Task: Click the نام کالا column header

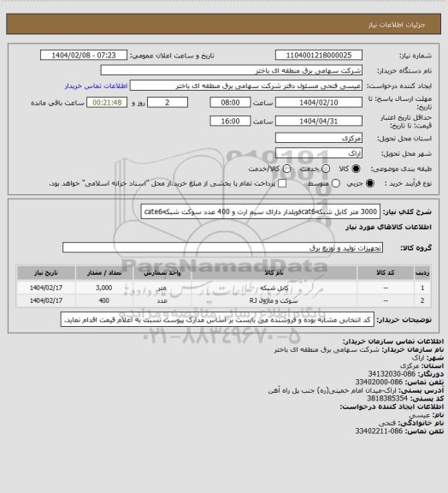Action: click(x=274, y=273)
